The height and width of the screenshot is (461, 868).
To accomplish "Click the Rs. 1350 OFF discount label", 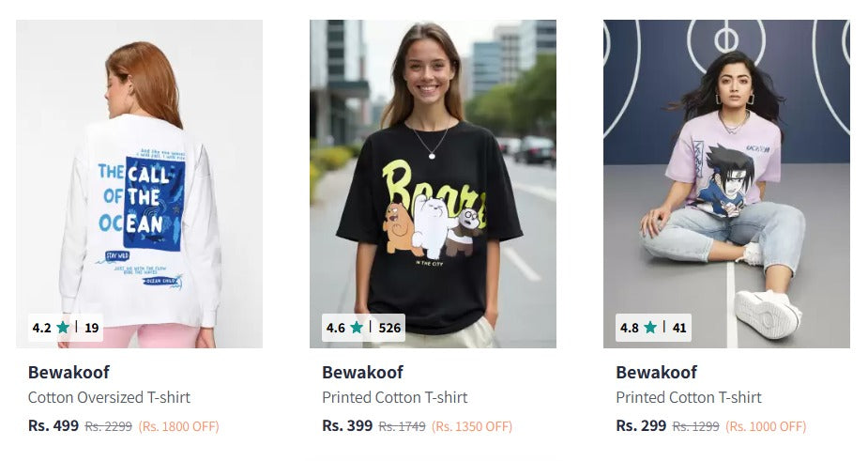I will (x=472, y=426).
